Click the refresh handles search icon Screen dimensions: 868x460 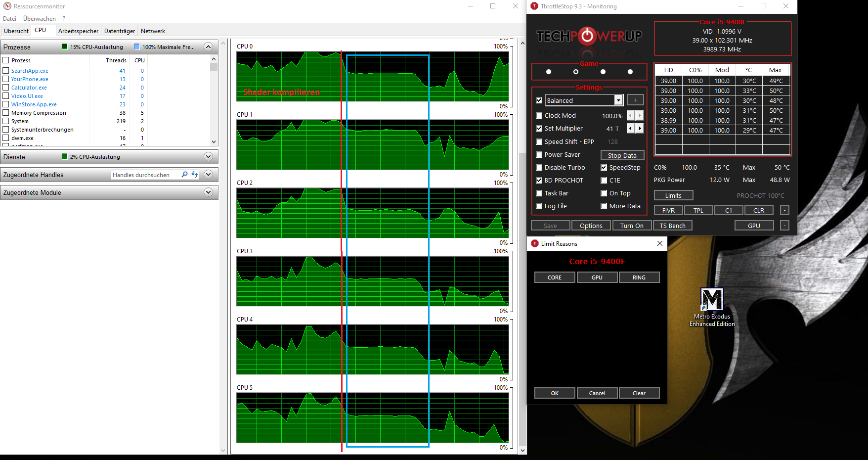click(195, 175)
